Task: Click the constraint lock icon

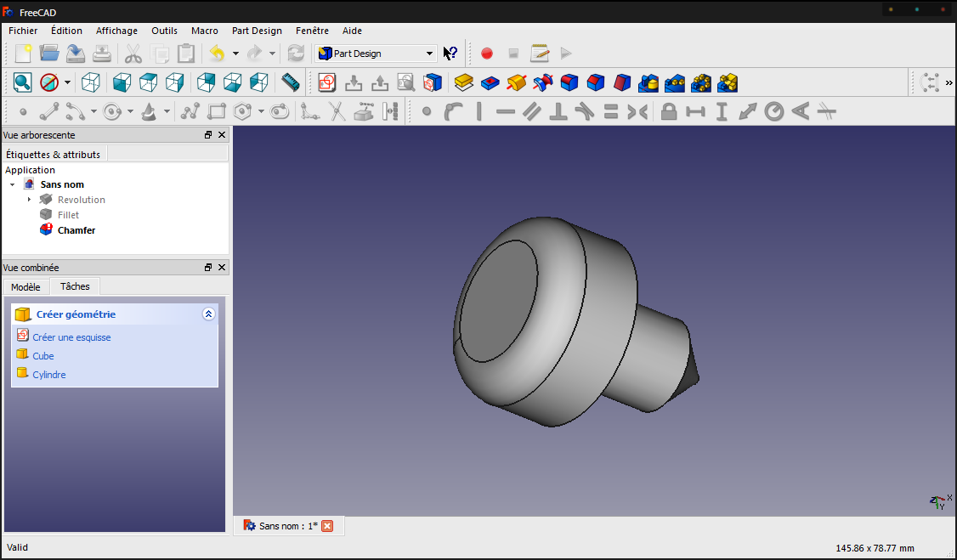Action: pyautogui.click(x=669, y=111)
